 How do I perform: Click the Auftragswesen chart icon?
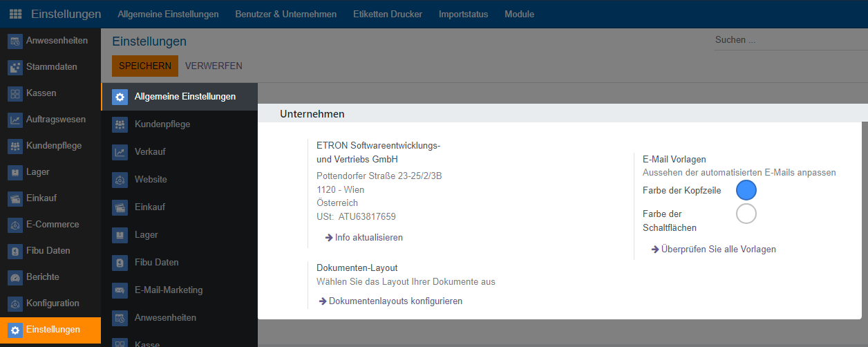(x=15, y=120)
